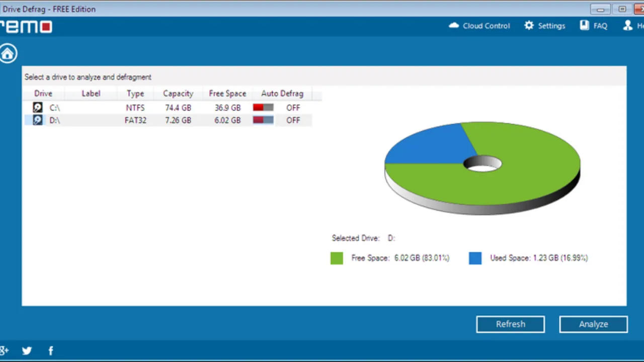
Task: Click the Cloud Control cloud icon
Action: [454, 26]
